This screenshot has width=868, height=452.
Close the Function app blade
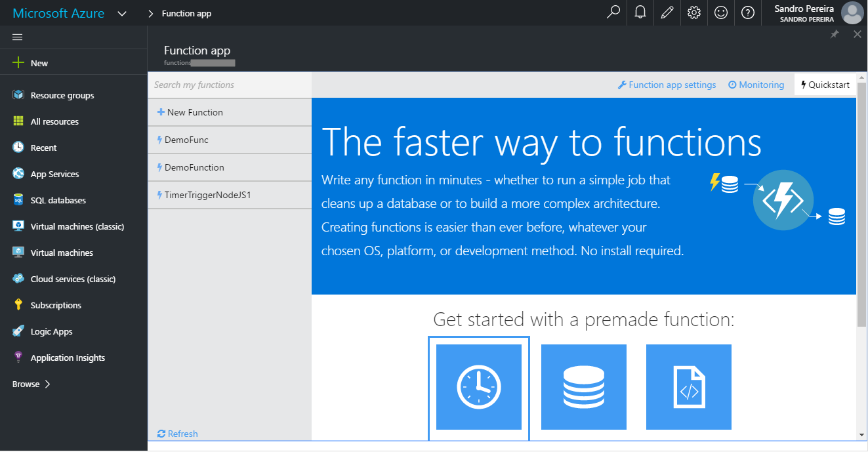pyautogui.click(x=858, y=34)
